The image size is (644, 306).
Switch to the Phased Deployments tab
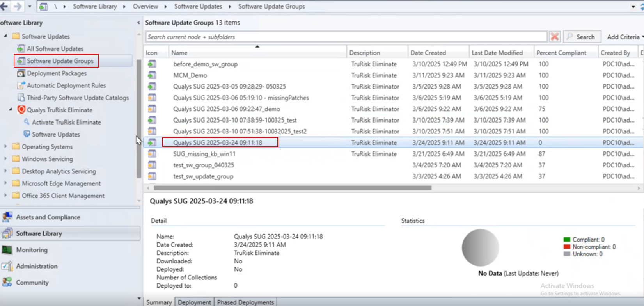pyautogui.click(x=245, y=302)
